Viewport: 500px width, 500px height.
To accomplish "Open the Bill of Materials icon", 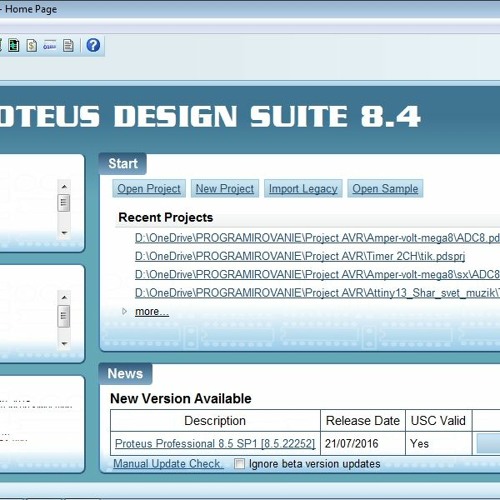I will point(32,45).
